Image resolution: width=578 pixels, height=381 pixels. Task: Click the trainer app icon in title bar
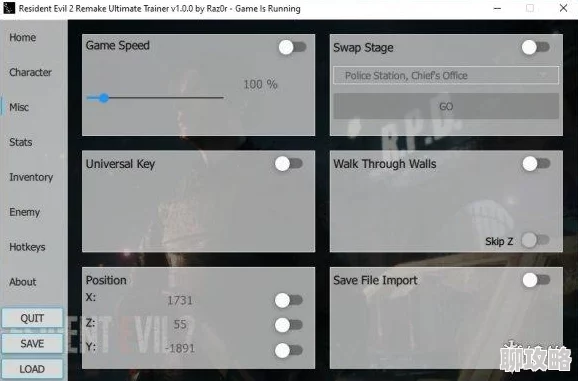click(x=9, y=8)
